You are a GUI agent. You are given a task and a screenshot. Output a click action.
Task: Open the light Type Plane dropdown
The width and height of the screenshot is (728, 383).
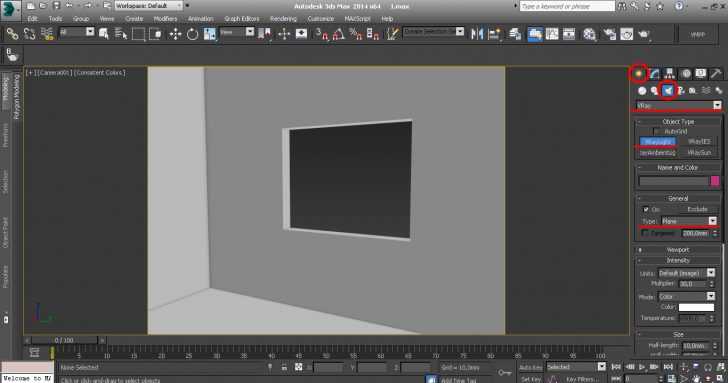click(x=689, y=221)
